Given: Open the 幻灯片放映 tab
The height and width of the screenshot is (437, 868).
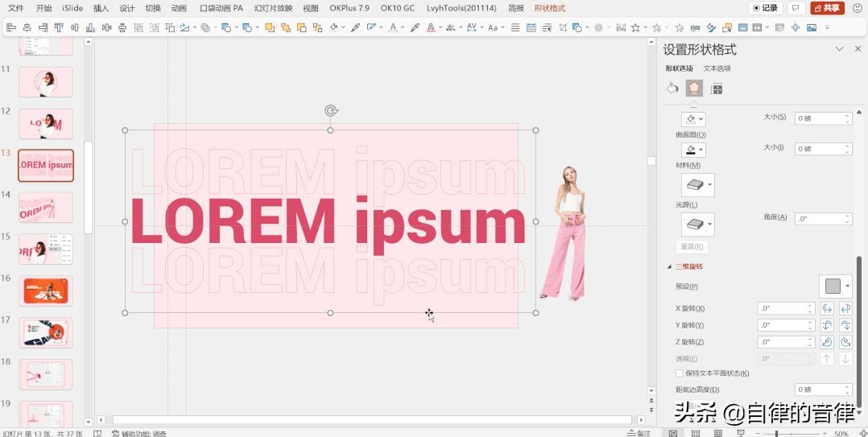Looking at the screenshot, I should point(274,8).
